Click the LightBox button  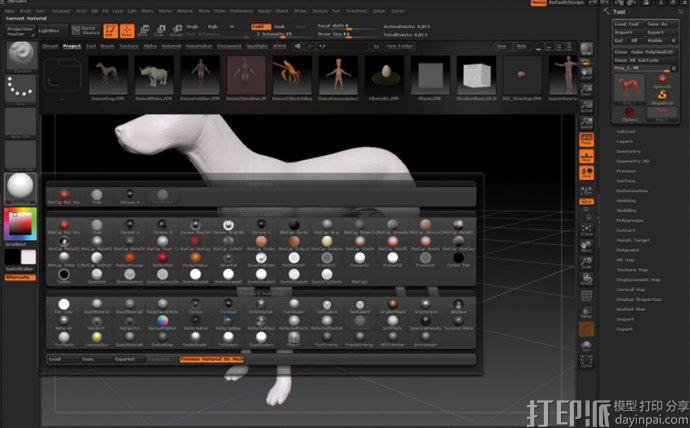point(51,31)
